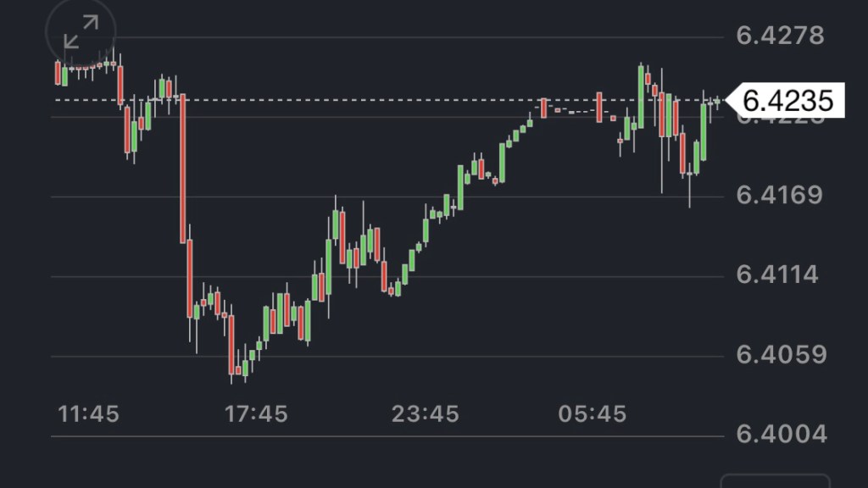The image size is (868, 488).
Task: Click the 11:45 time axis label
Action: click(x=88, y=414)
